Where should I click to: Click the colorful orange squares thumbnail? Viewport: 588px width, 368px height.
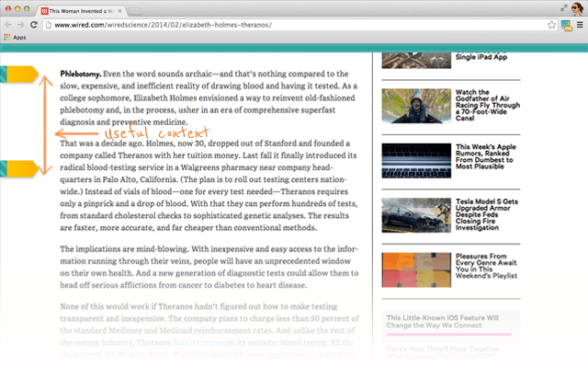coord(416,270)
